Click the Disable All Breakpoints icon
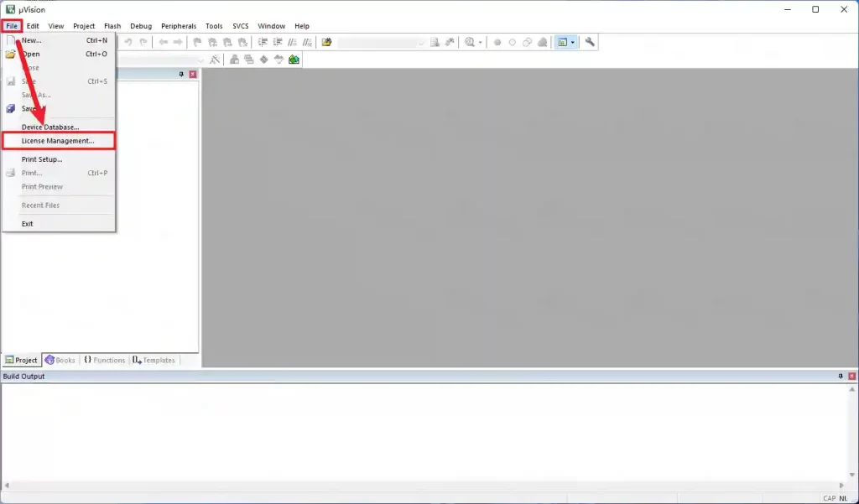The height and width of the screenshot is (504, 859). (527, 42)
